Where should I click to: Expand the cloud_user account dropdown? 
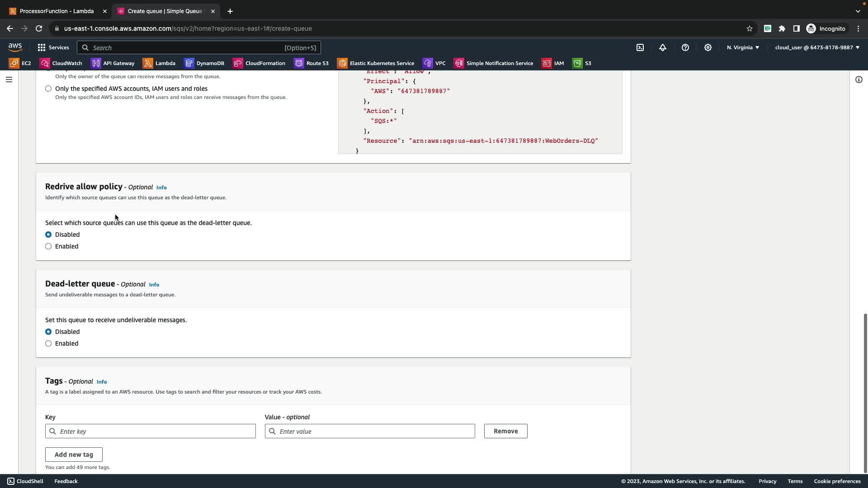[x=817, y=47]
